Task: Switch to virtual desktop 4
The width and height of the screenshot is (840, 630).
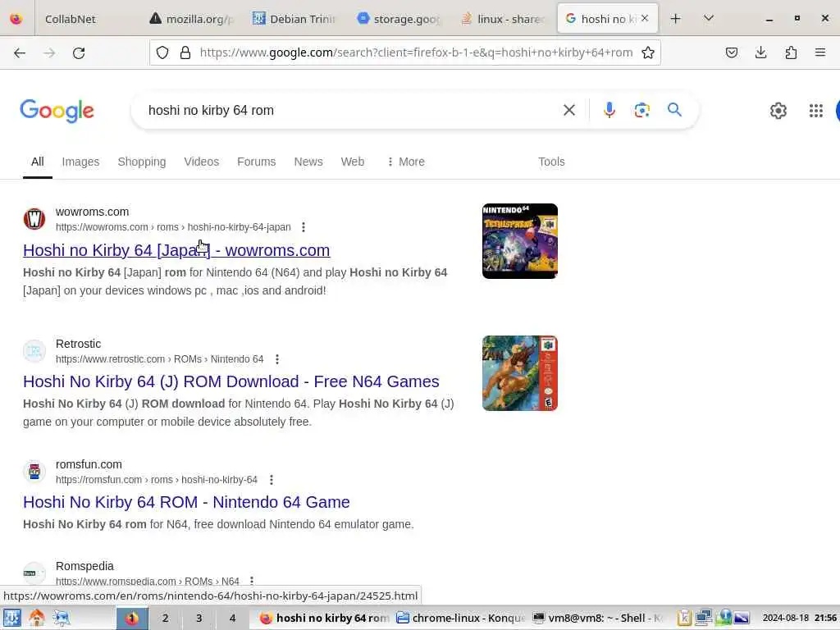Action: (x=232, y=619)
